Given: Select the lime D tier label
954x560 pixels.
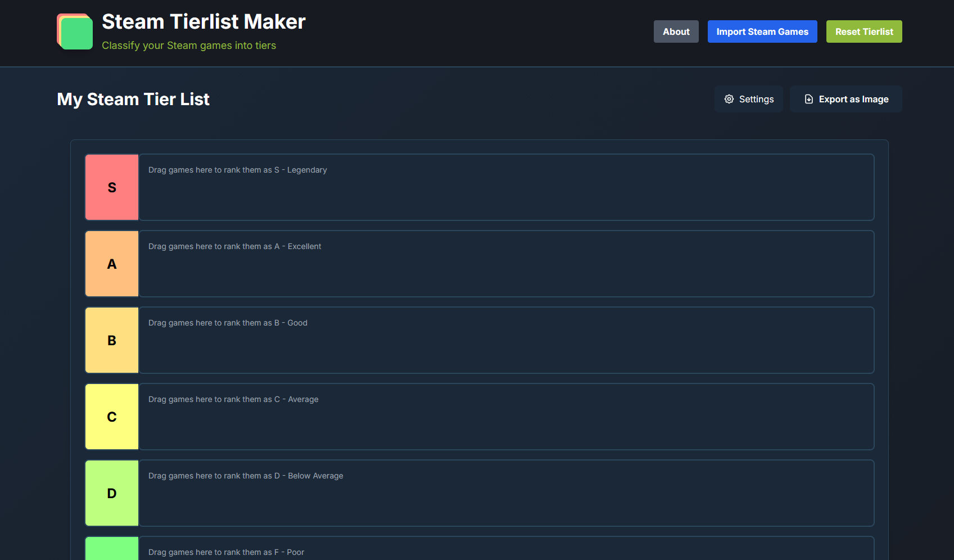Looking at the screenshot, I should (x=112, y=493).
